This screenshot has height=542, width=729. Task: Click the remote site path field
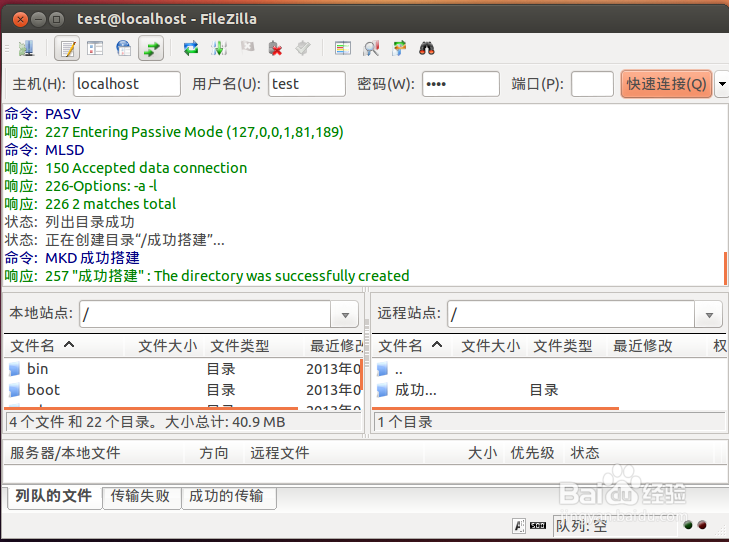click(571, 315)
